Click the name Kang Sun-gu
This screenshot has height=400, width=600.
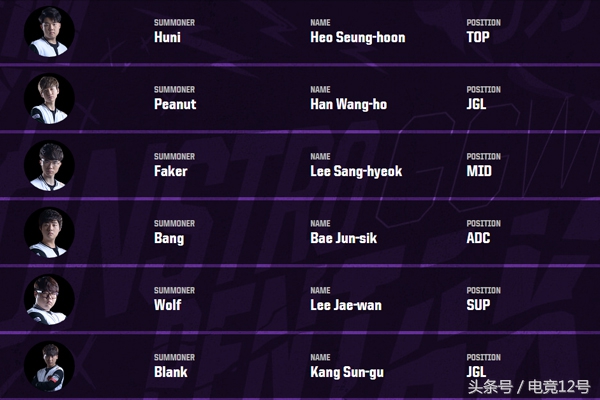[x=347, y=372]
